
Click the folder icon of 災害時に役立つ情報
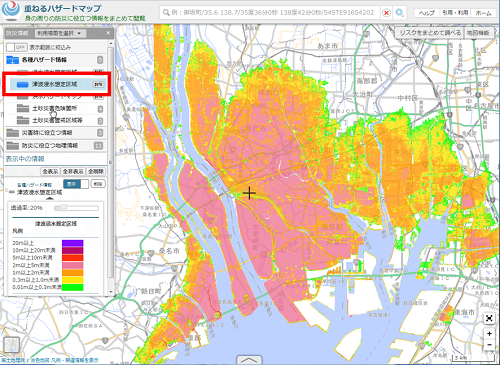13,133
